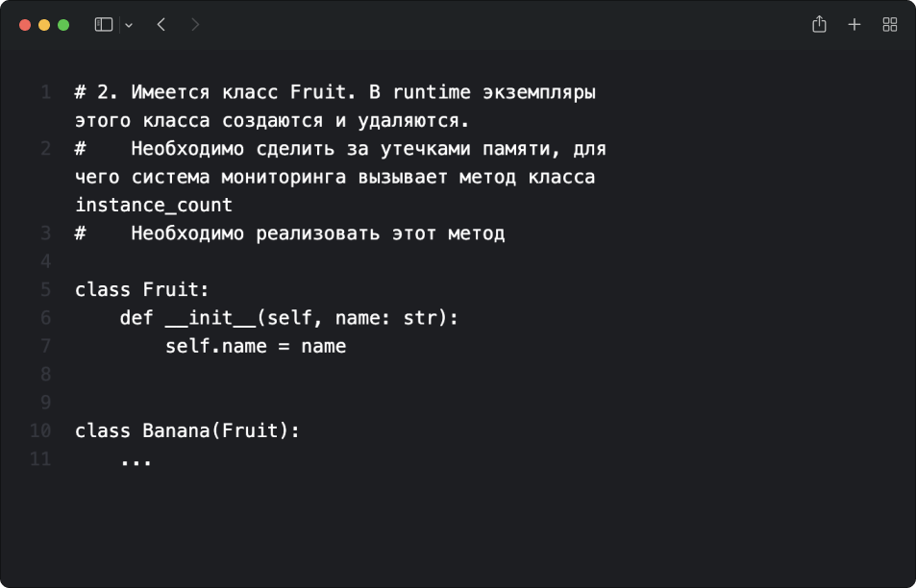Go back with the left arrow
Viewport: 916px width, 588px height.
[161, 25]
